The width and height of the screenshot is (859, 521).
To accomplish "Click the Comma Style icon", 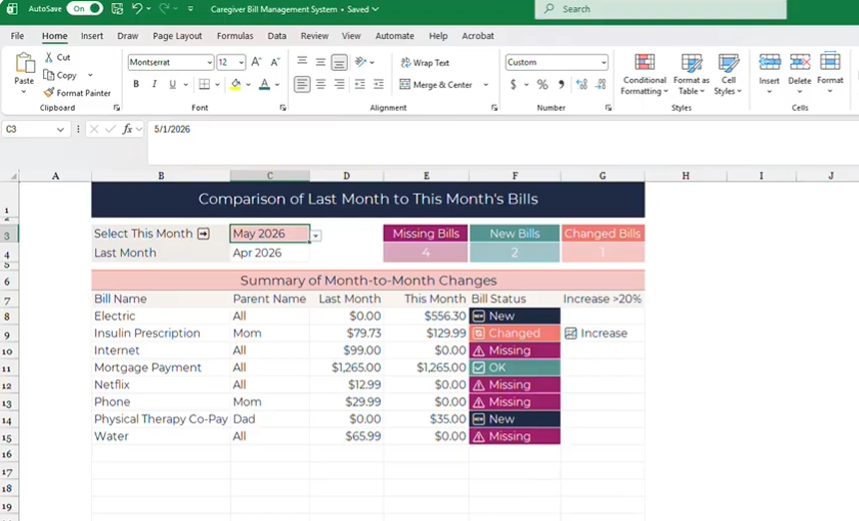I will click(x=561, y=84).
